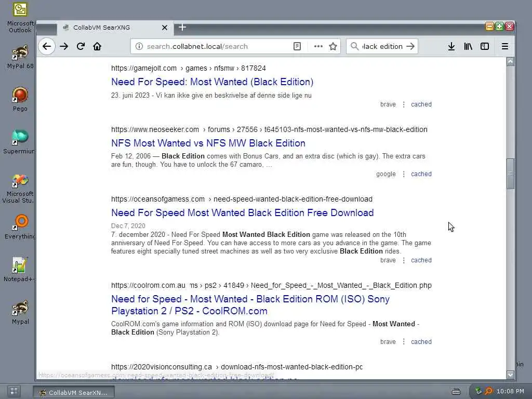Open Notepad++ desktop shortcut

(x=19, y=270)
